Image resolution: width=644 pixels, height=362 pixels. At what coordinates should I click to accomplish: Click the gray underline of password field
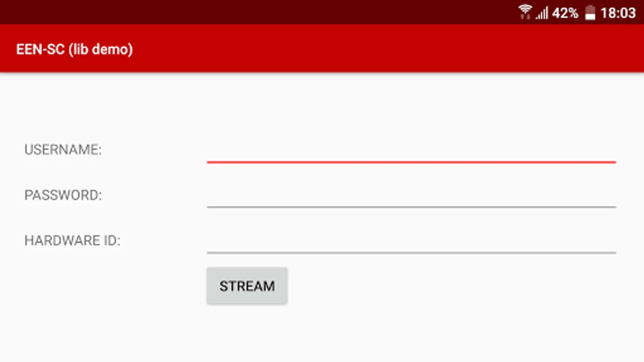411,207
